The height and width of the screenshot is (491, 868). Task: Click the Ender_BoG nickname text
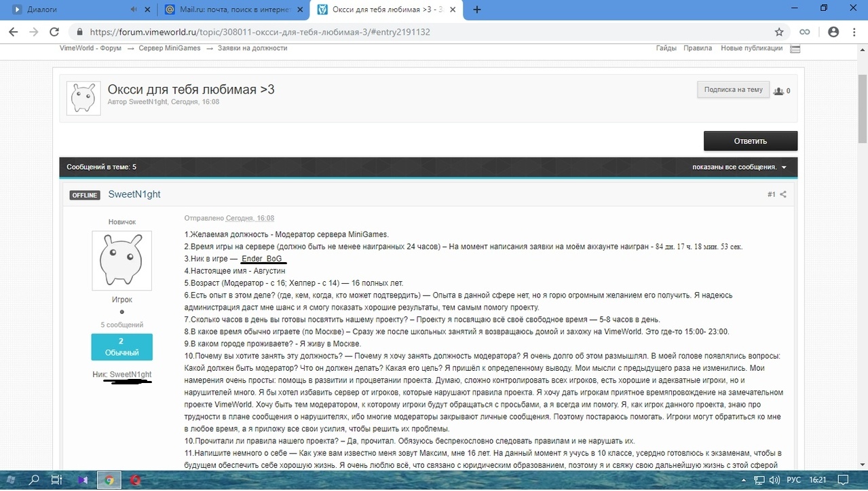(x=262, y=259)
